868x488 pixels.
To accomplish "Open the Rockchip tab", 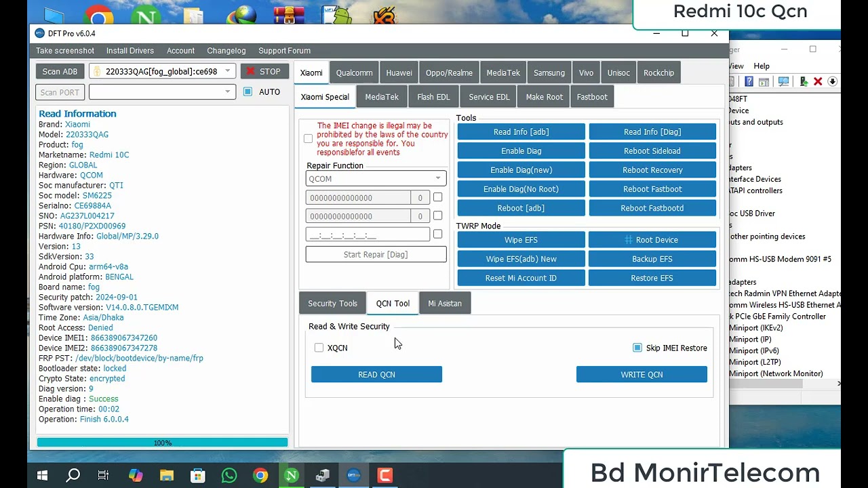I will [658, 73].
